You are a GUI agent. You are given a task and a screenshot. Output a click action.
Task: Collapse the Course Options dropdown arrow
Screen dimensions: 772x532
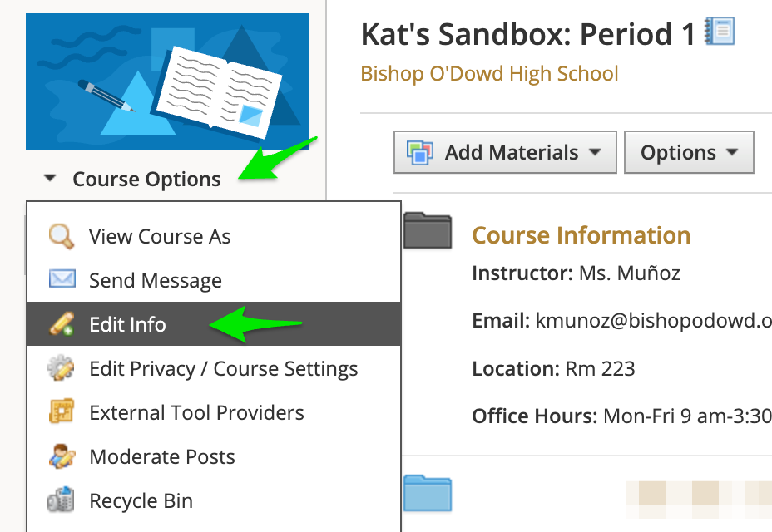pos(51,179)
